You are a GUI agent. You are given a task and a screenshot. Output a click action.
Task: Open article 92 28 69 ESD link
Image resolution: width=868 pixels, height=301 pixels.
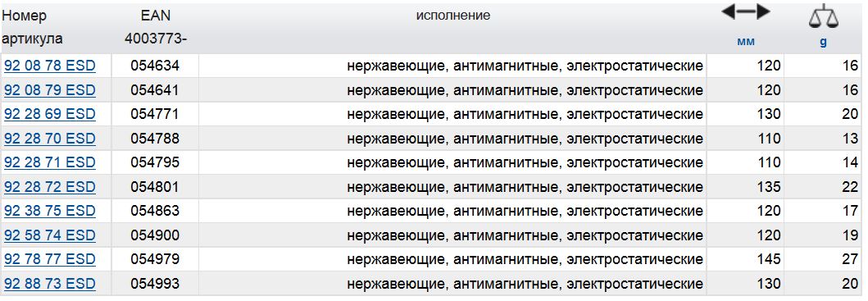[50, 114]
